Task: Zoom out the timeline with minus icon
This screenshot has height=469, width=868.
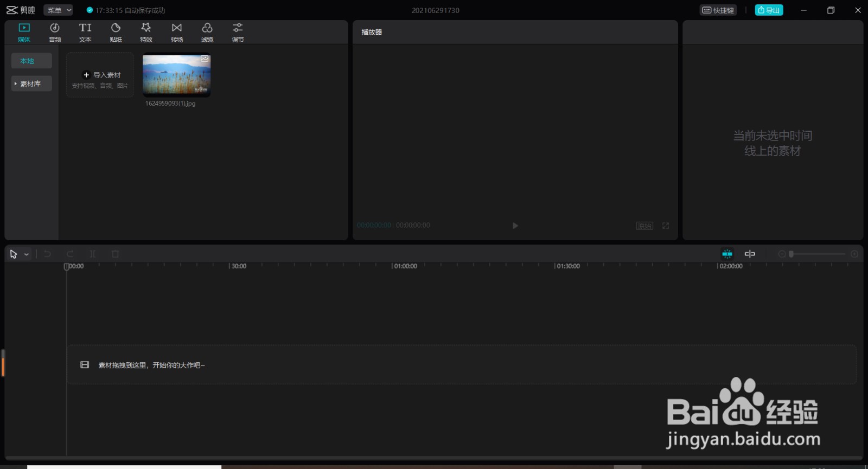Action: coord(782,254)
